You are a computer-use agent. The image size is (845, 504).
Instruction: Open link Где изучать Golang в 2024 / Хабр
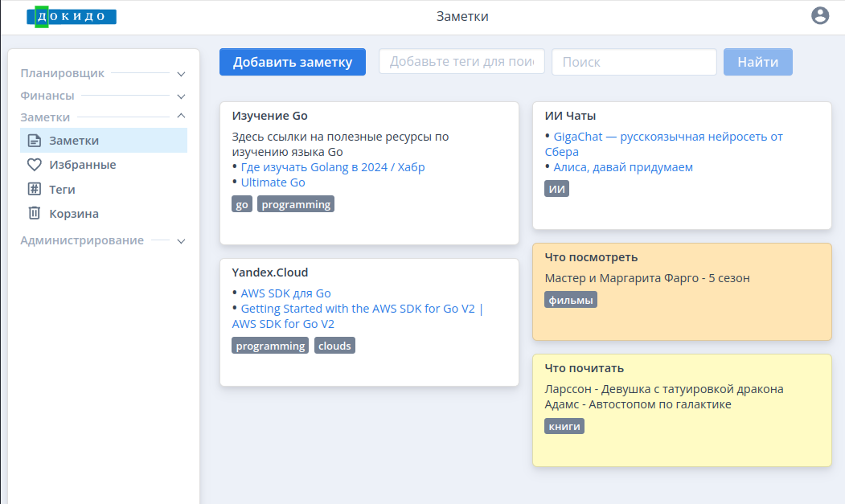coord(333,167)
